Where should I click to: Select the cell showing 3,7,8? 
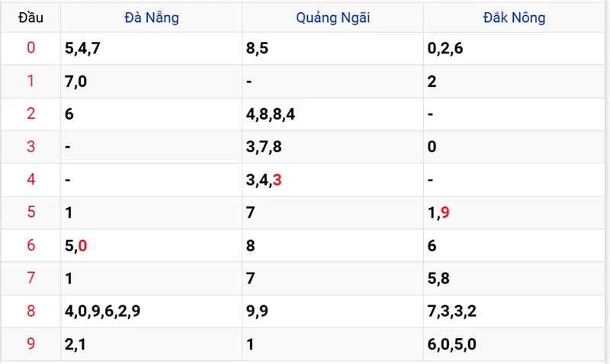point(265,147)
